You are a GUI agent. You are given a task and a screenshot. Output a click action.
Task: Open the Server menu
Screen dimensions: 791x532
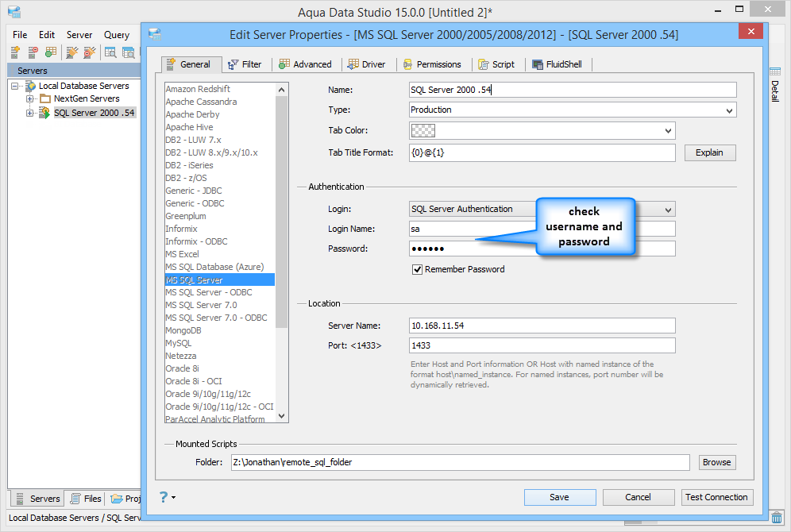[79, 35]
